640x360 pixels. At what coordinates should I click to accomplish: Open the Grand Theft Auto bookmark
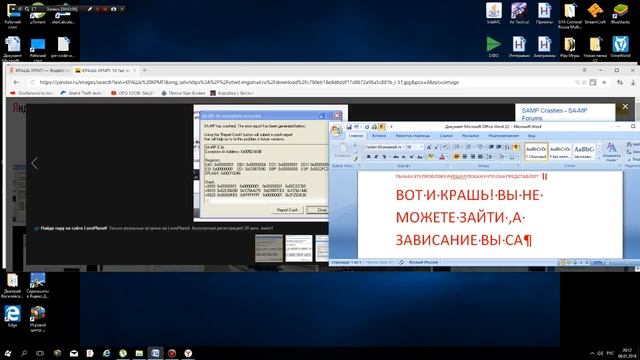pyautogui.click(x=82, y=93)
